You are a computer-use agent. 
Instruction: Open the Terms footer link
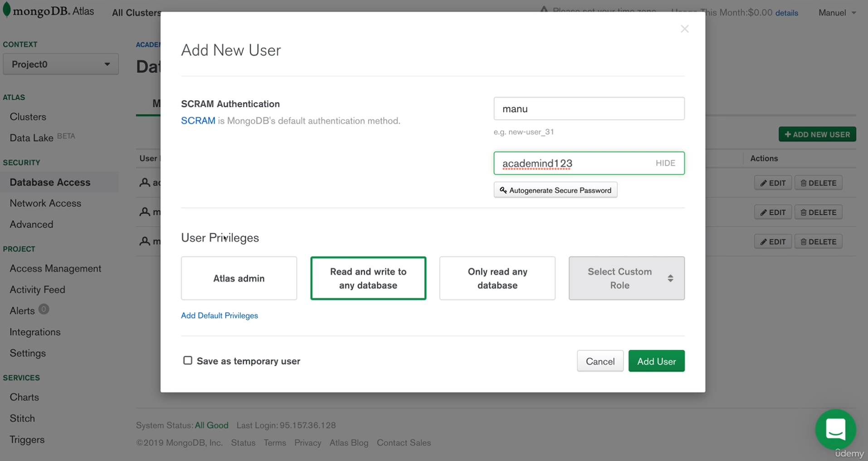click(275, 442)
